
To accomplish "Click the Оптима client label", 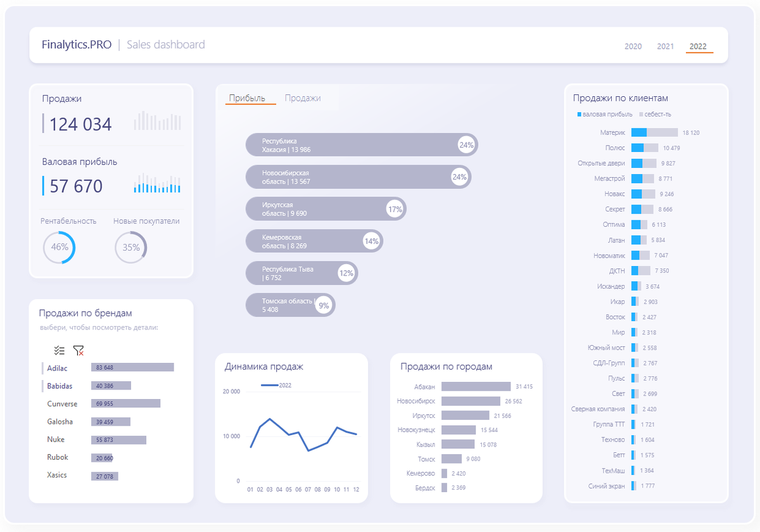I will tap(614, 224).
